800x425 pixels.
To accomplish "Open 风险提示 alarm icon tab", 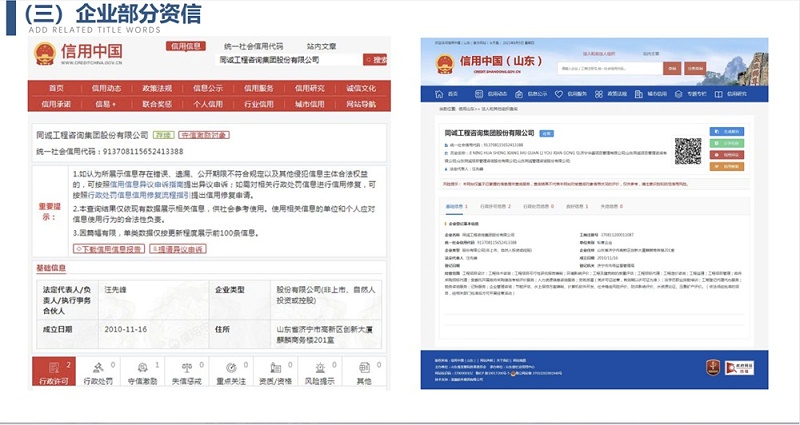I will coord(320,371).
